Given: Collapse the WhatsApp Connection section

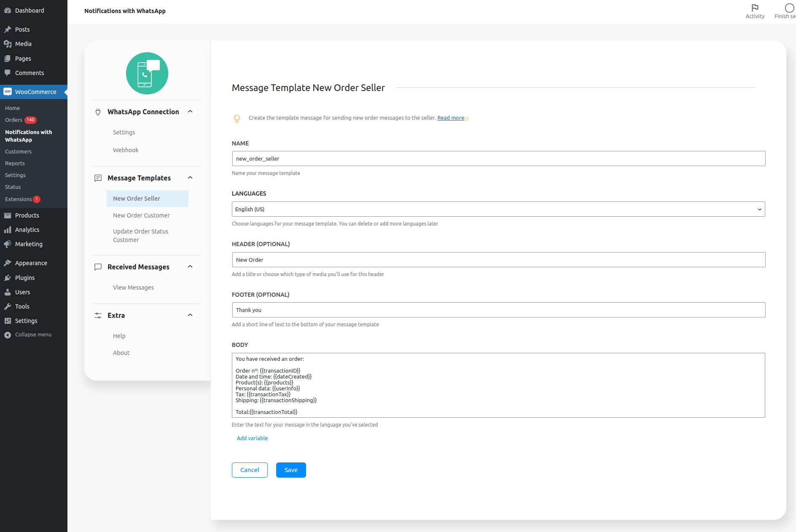Looking at the screenshot, I should (x=190, y=111).
